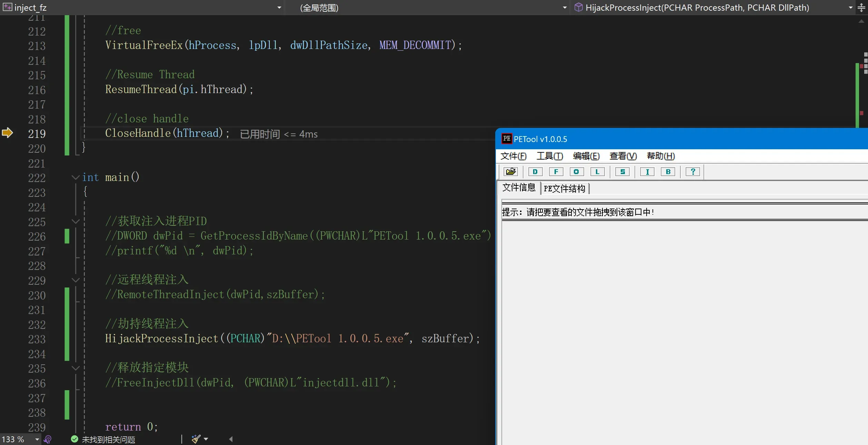
Task: Click the F toolbar button in PETool
Action: (556, 172)
